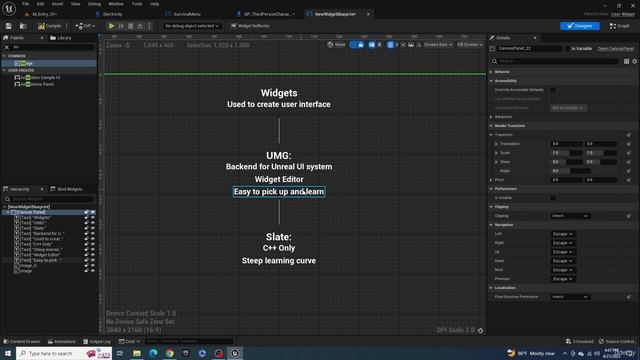Select the Actions Panel palette item
Image resolution: width=640 pixels, height=360 pixels.
click(34, 84)
